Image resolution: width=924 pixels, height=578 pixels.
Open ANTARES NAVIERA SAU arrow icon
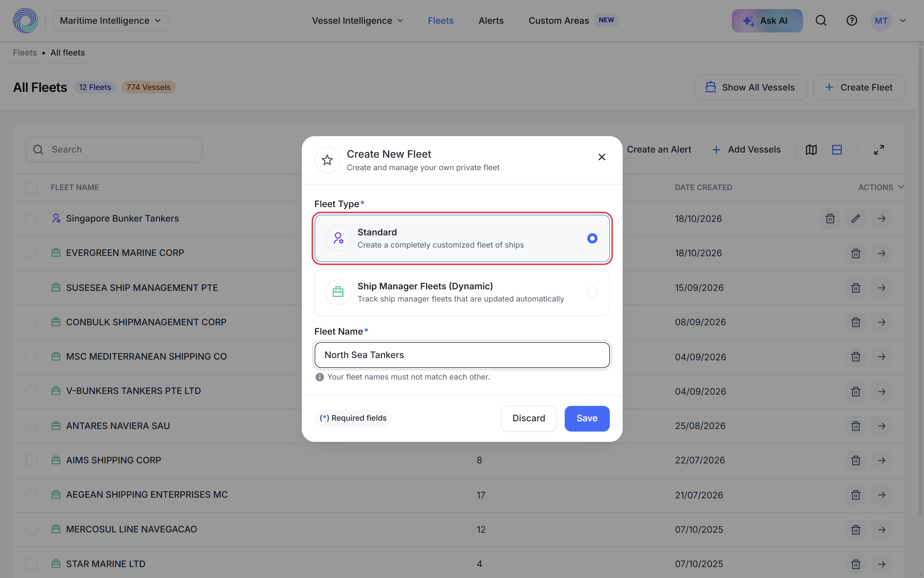(881, 426)
